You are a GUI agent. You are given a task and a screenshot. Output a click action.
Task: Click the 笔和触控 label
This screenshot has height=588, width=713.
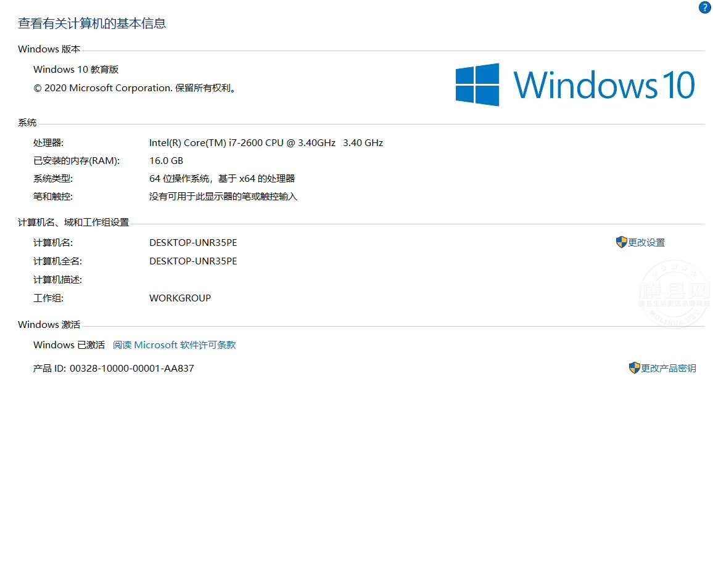coord(53,196)
